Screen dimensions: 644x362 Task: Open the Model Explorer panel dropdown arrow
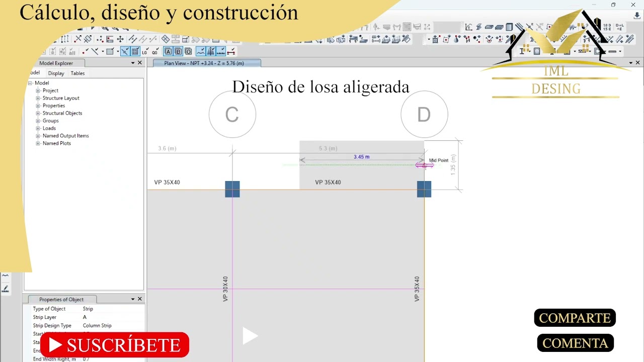[133, 63]
